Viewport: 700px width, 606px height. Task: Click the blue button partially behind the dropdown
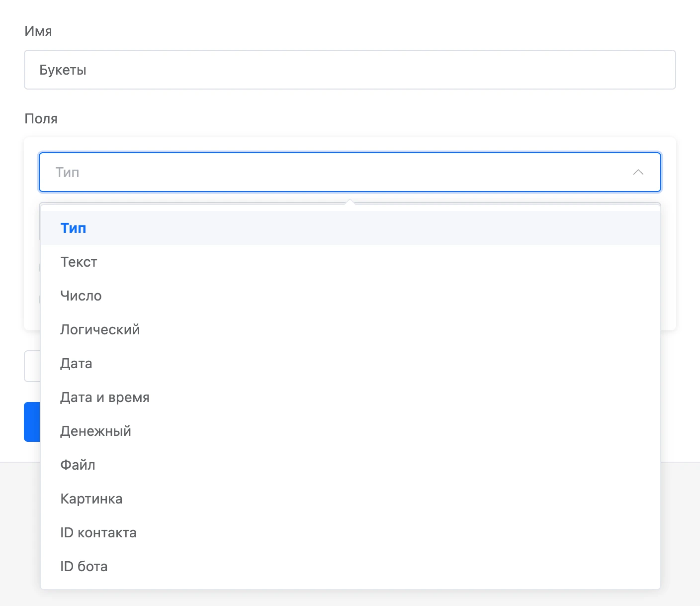32,422
